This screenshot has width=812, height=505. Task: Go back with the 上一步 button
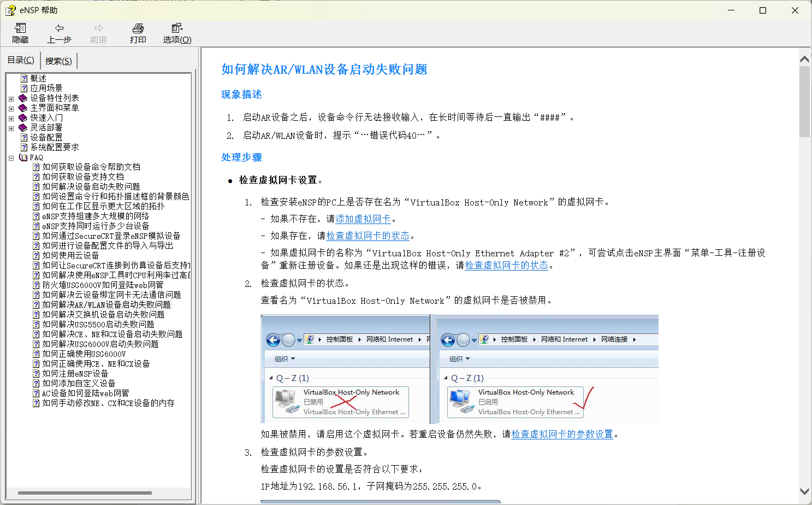tap(59, 33)
